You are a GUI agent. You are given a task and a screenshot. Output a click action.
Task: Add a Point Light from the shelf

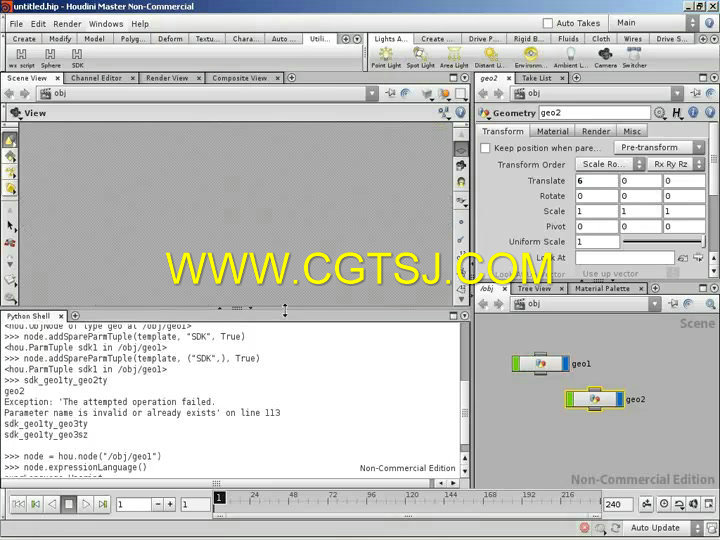coord(386,58)
